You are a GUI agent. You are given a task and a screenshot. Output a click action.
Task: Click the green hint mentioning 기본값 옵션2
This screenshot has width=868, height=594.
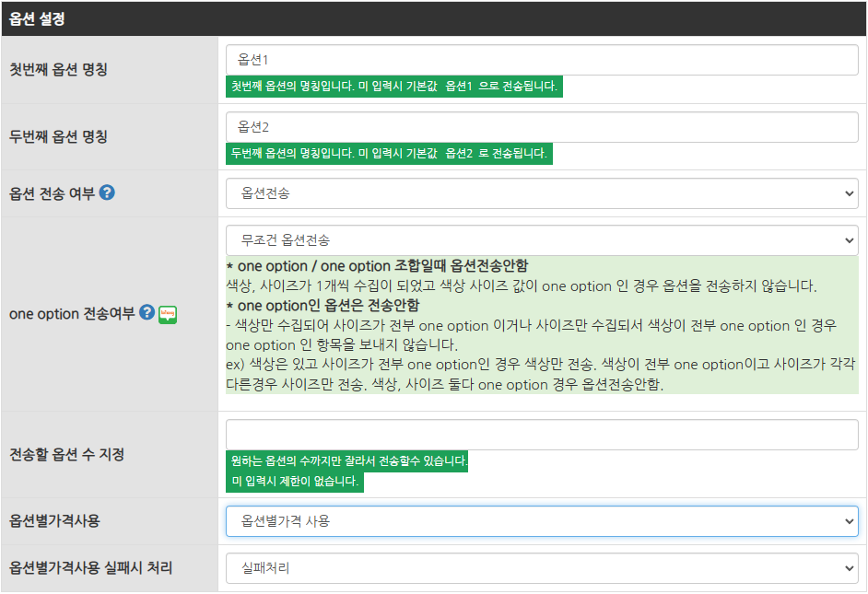[389, 154]
